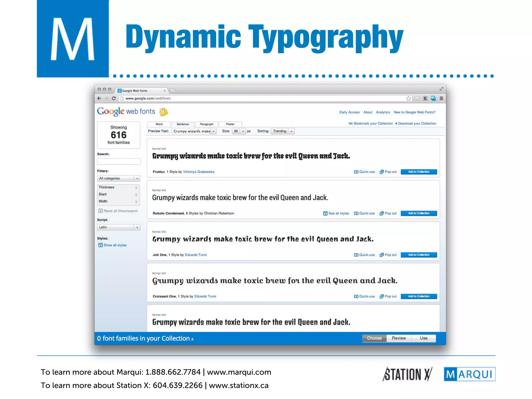Screen dimensions: 532x399
Task: Click Google web fonts logo
Action: (126, 112)
